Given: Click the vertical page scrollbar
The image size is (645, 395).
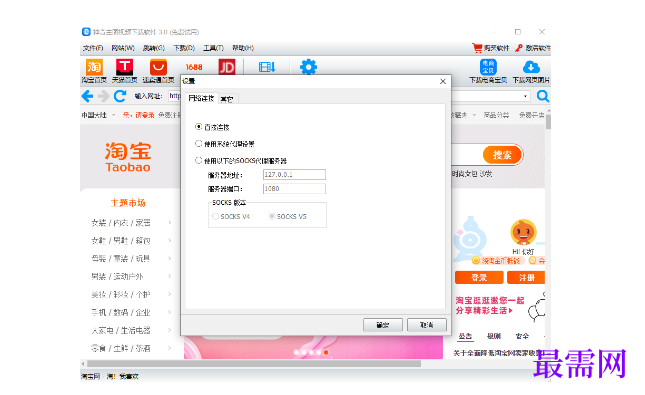Looking at the screenshot, I should pos(548,122).
